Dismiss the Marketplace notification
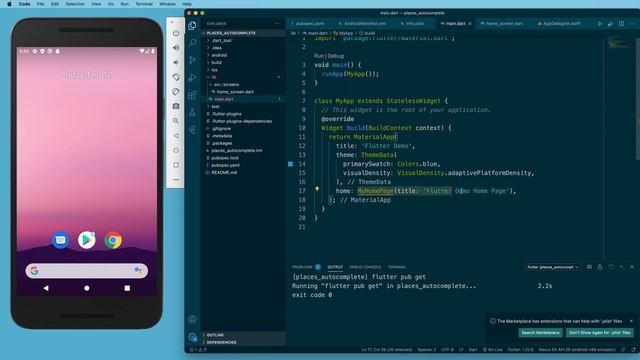Image resolution: width=640 pixels, height=360 pixels. point(631,321)
